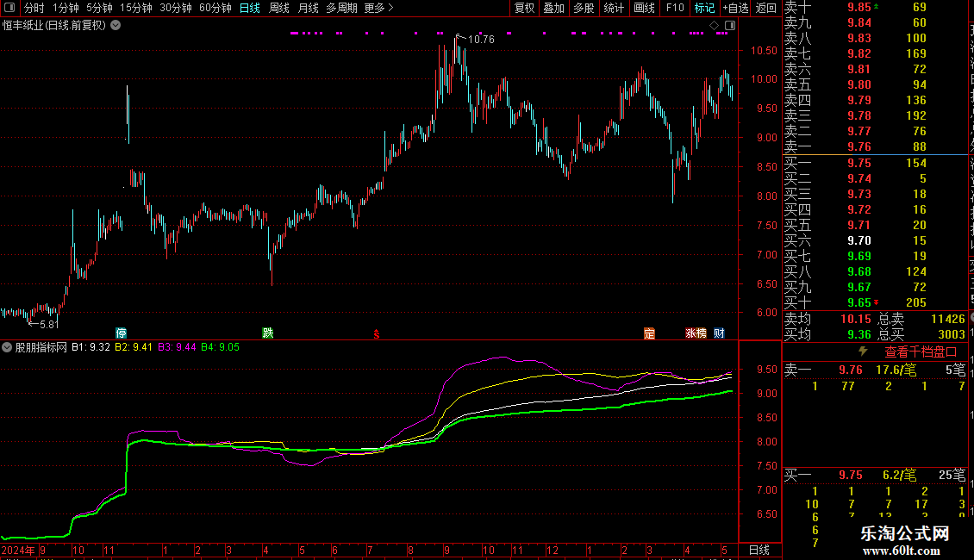Click the 25笔 count in 买一 detail
Viewport: 974px width, 560px height.
click(x=952, y=475)
